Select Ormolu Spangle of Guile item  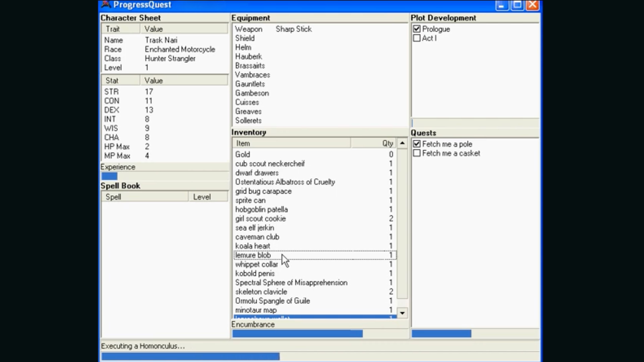315,301
